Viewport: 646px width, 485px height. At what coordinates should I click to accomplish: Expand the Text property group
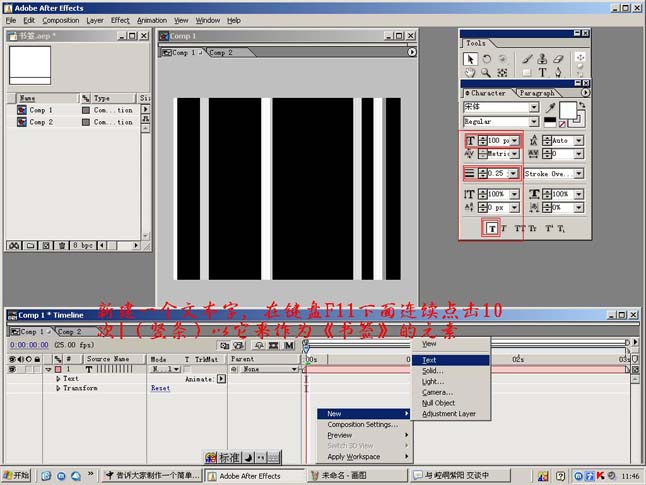(x=58, y=378)
